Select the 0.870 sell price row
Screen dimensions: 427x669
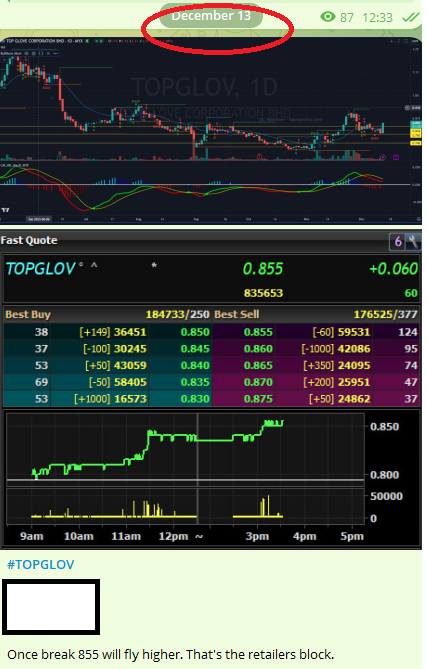[x=316, y=382]
